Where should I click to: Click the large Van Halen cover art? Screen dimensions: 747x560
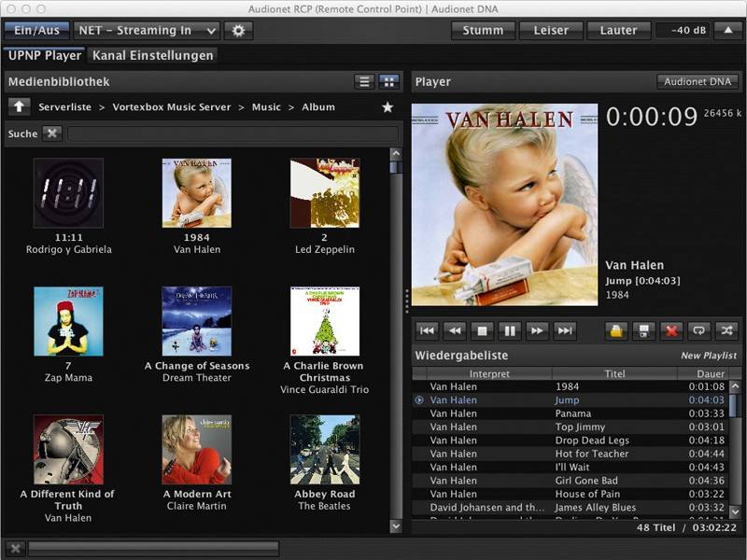click(504, 204)
